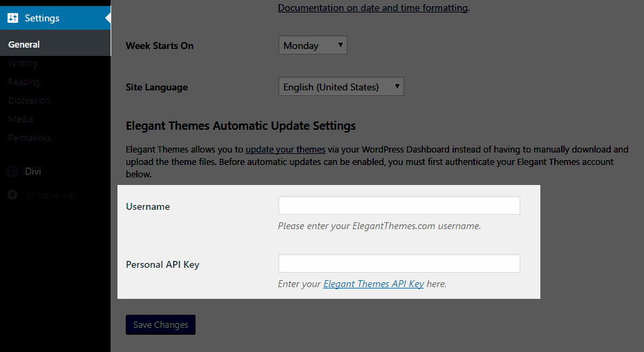
Task: Open the Discussion settings submenu
Action: pos(29,100)
